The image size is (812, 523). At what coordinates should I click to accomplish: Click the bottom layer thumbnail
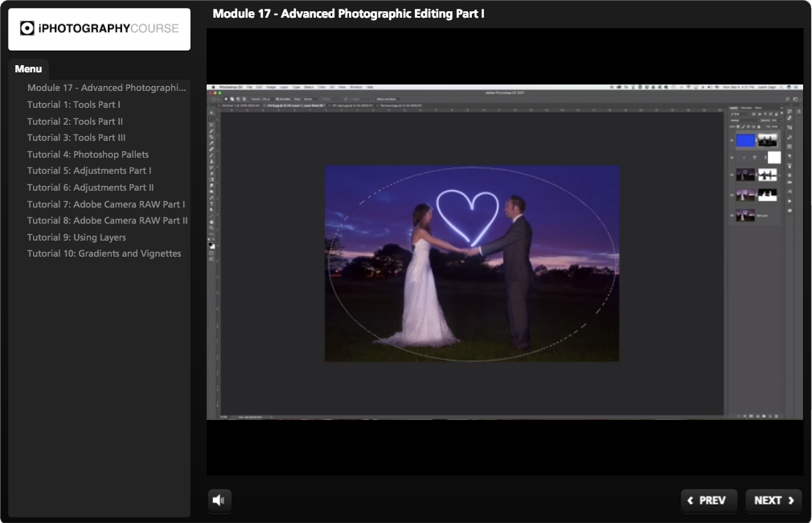point(746,215)
